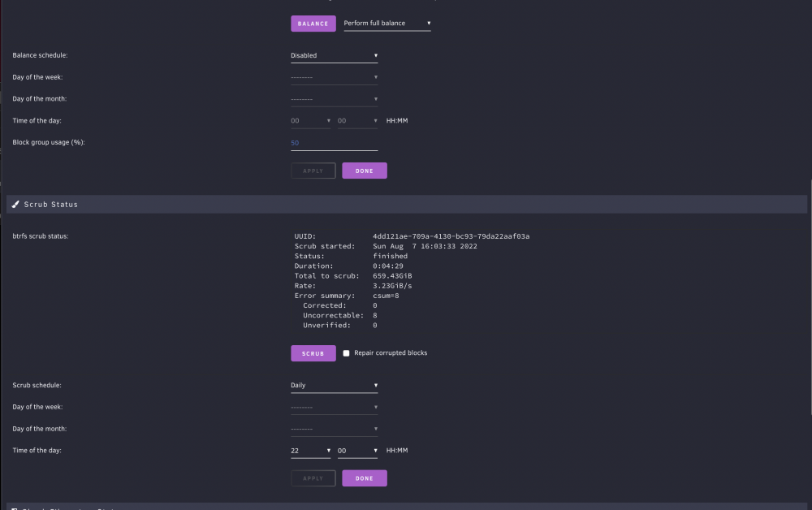This screenshot has height=510, width=812.
Task: Click the 'Balance schedule:' label
Action: click(40, 55)
